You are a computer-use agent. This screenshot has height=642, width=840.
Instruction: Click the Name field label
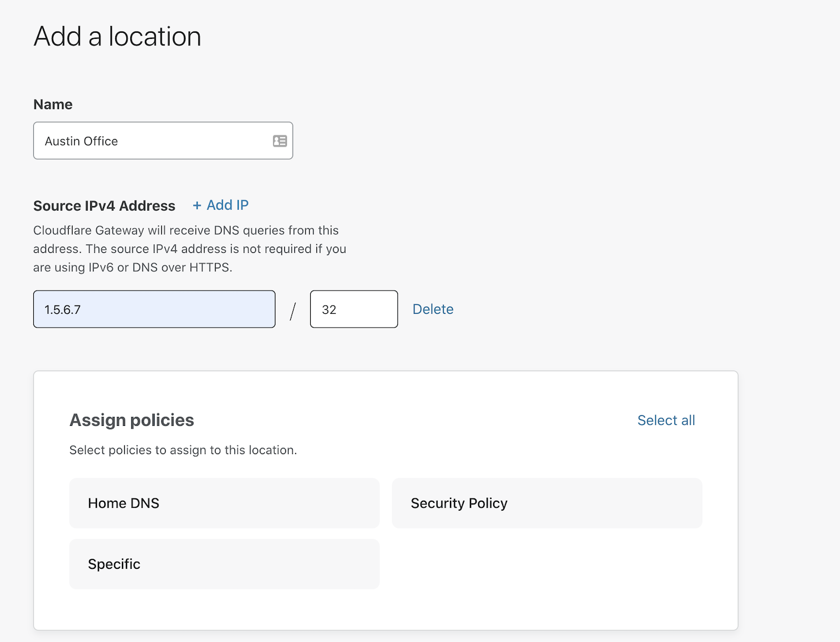coord(53,105)
